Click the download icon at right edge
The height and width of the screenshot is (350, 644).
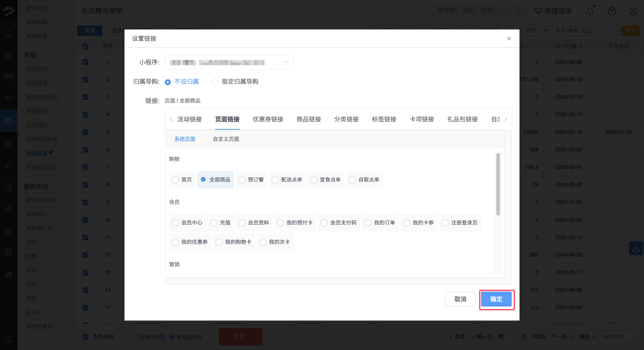point(636,248)
